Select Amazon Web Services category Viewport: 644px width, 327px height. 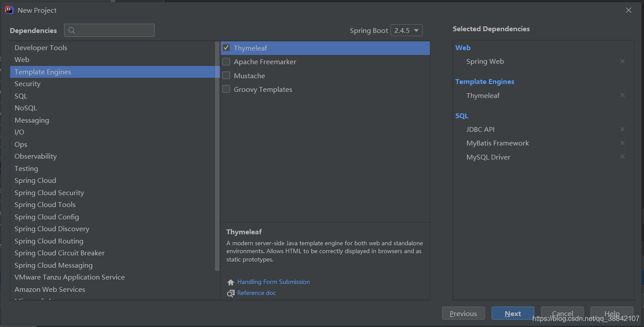tap(112, 289)
